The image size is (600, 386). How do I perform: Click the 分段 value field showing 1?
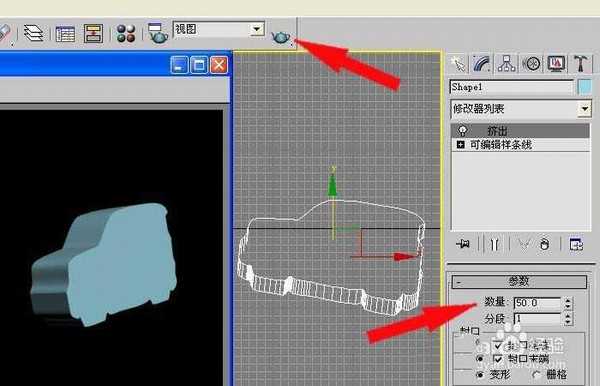537,319
